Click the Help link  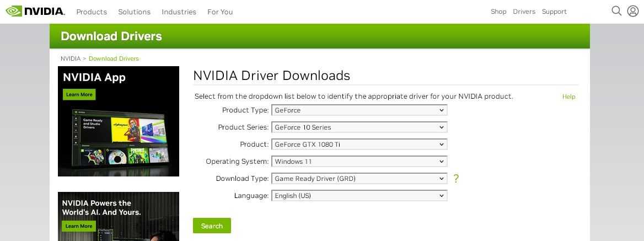click(x=569, y=97)
